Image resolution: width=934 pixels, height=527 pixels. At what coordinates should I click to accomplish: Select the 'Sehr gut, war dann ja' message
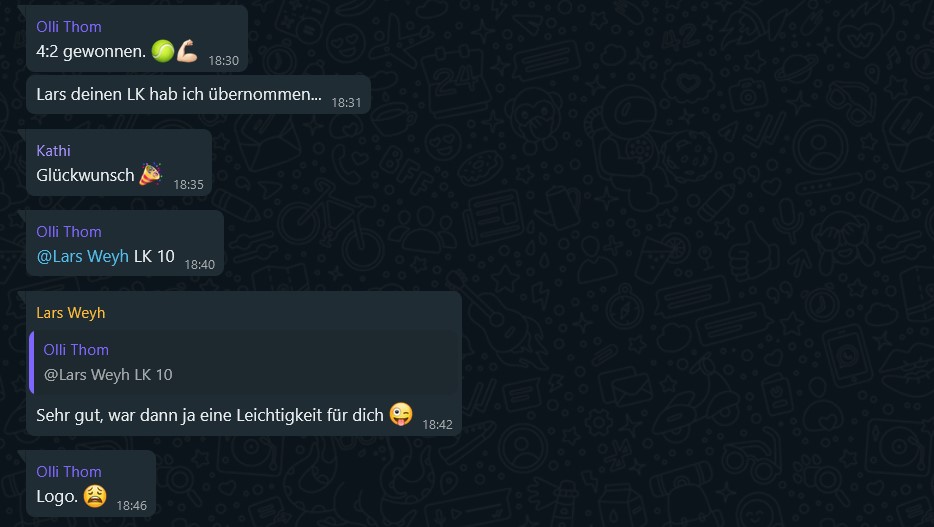[210, 415]
